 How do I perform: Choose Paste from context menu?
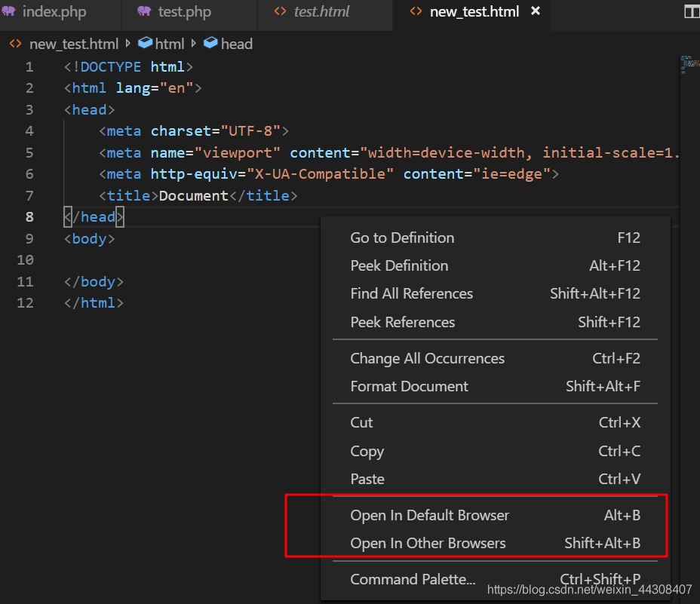click(x=495, y=479)
